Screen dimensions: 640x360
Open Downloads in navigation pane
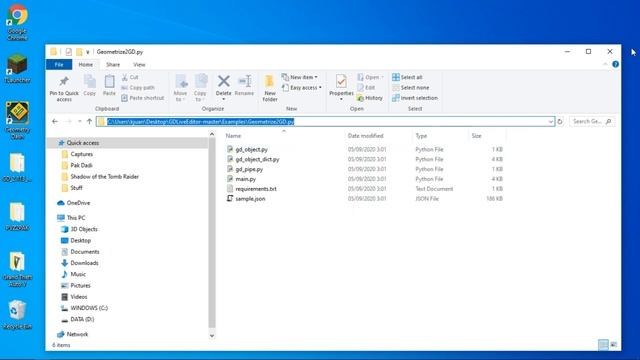(84, 263)
